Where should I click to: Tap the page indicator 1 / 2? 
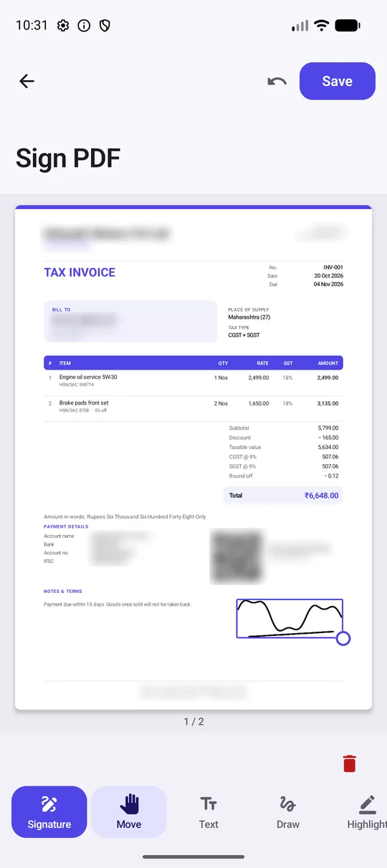[193, 721]
